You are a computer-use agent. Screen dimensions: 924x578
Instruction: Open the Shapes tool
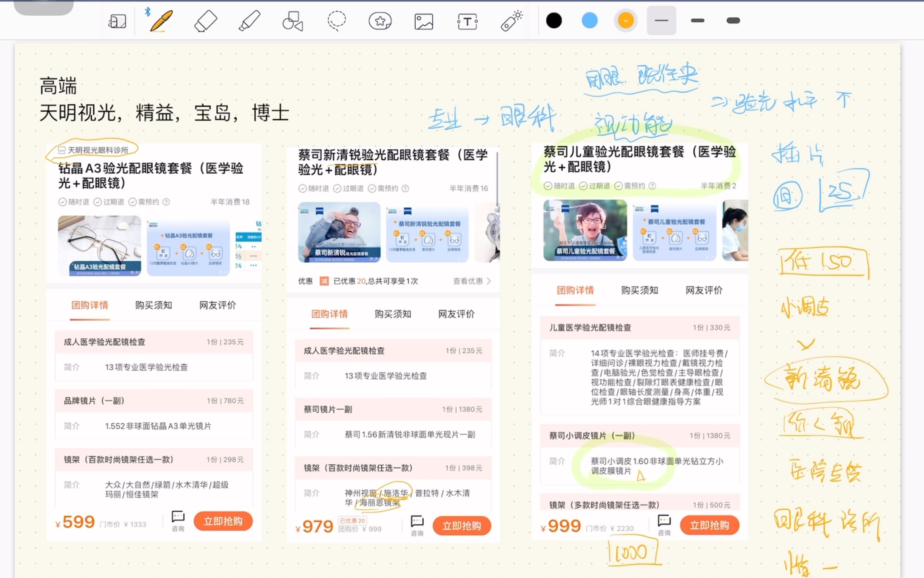(x=293, y=21)
